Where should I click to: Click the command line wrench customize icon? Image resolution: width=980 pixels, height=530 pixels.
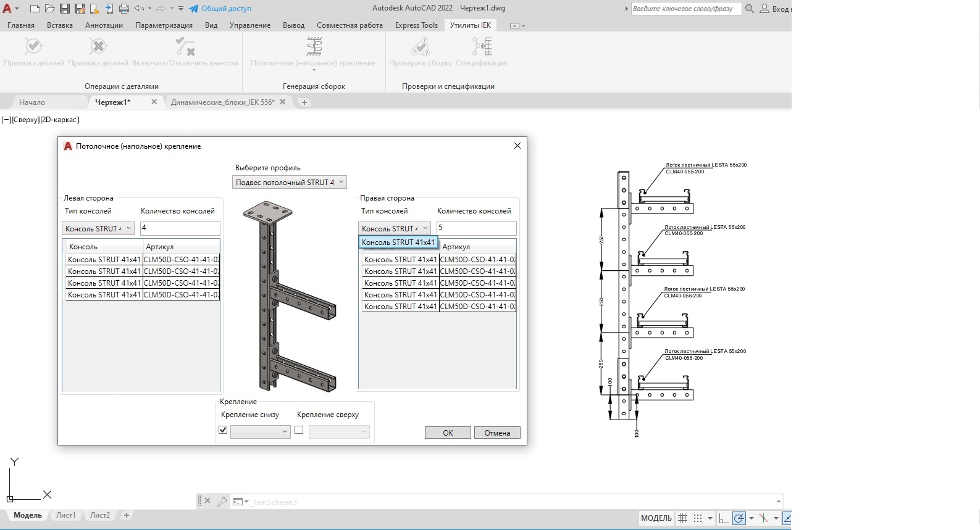(x=222, y=501)
